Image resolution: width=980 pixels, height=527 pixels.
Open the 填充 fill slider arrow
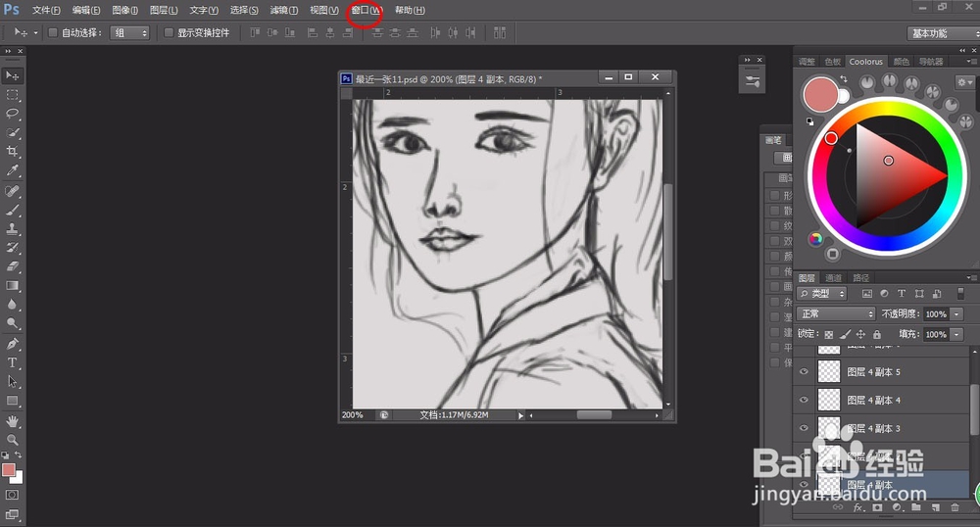click(956, 335)
